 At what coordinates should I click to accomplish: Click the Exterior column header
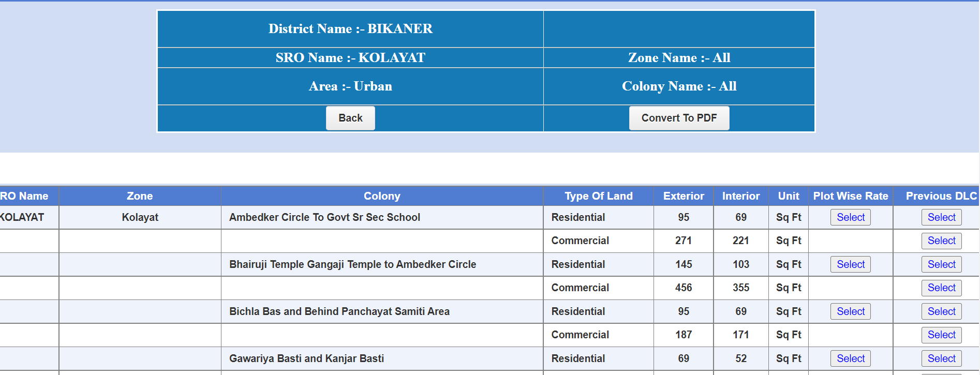pos(684,196)
